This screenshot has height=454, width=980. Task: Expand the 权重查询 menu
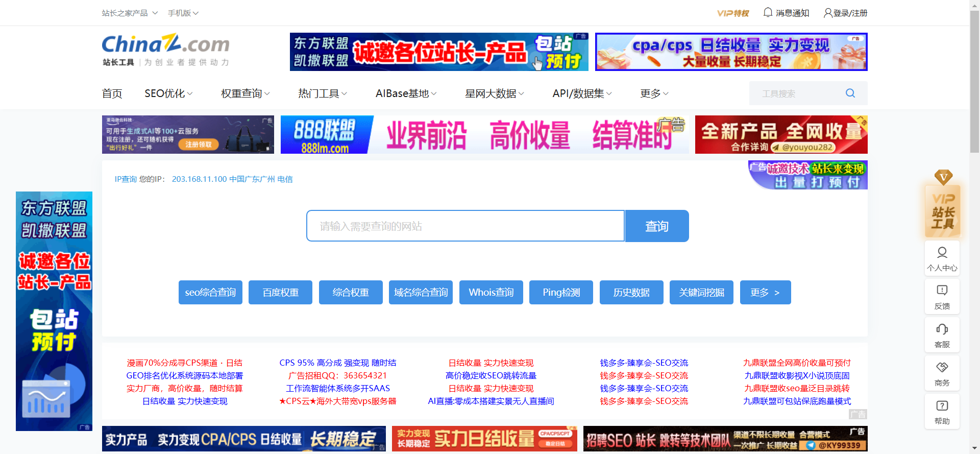point(246,93)
